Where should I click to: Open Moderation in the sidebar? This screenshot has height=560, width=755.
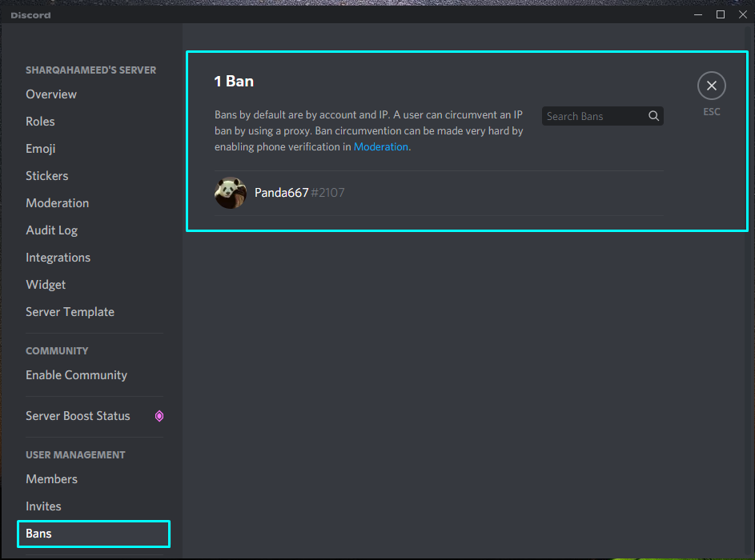tap(57, 203)
